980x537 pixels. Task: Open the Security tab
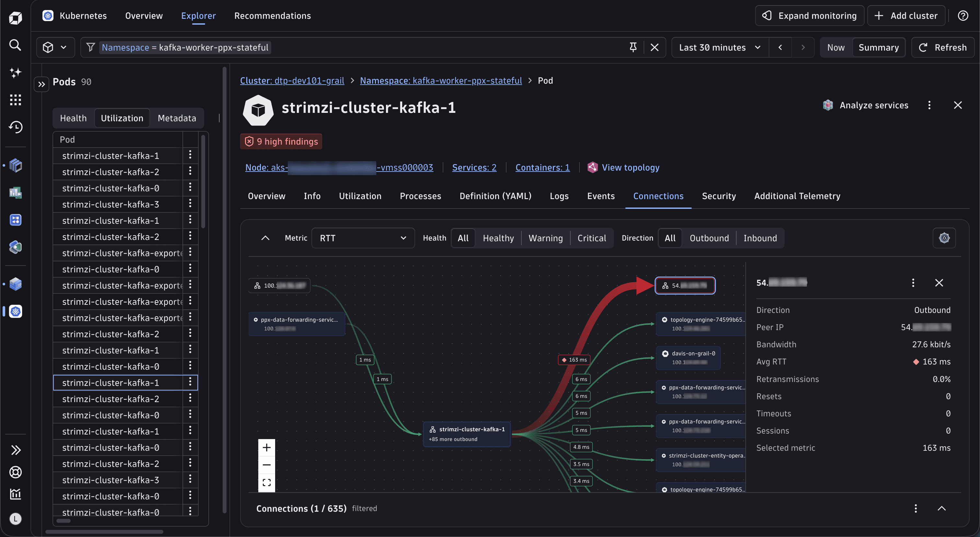[x=719, y=196]
